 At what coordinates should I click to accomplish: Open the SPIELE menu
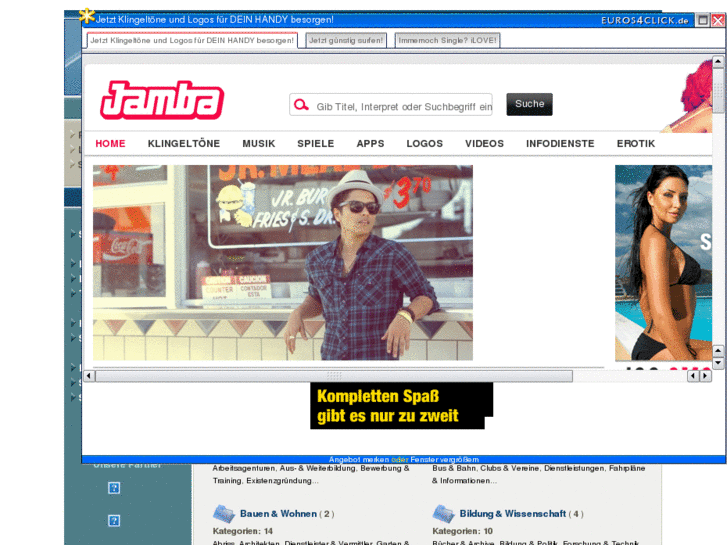point(316,144)
